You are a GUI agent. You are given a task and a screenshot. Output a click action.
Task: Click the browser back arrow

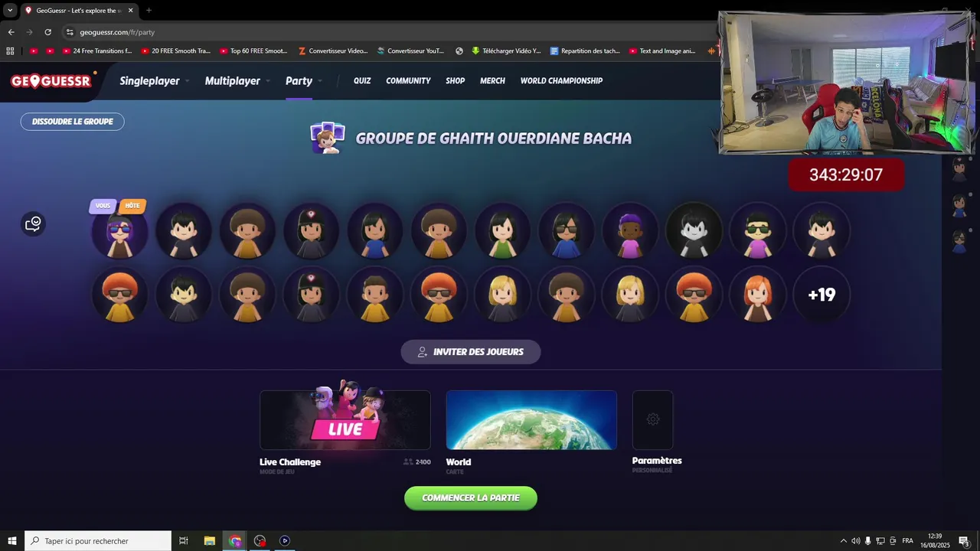click(x=11, y=32)
